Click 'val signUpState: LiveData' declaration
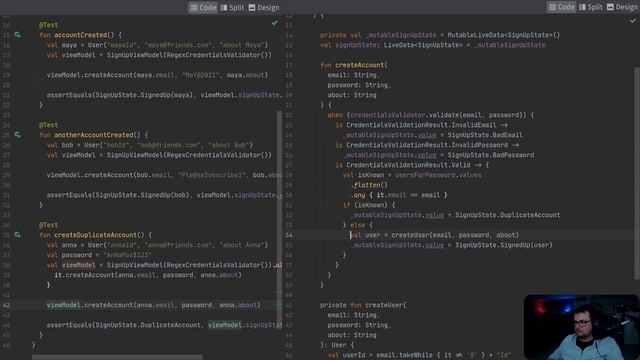640x360 pixels. pos(433,45)
